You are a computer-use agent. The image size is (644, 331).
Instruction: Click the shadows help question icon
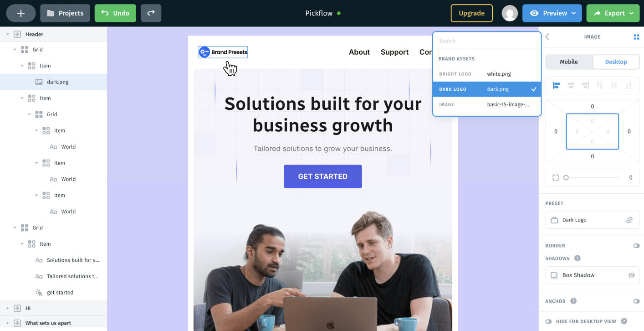coord(578,259)
